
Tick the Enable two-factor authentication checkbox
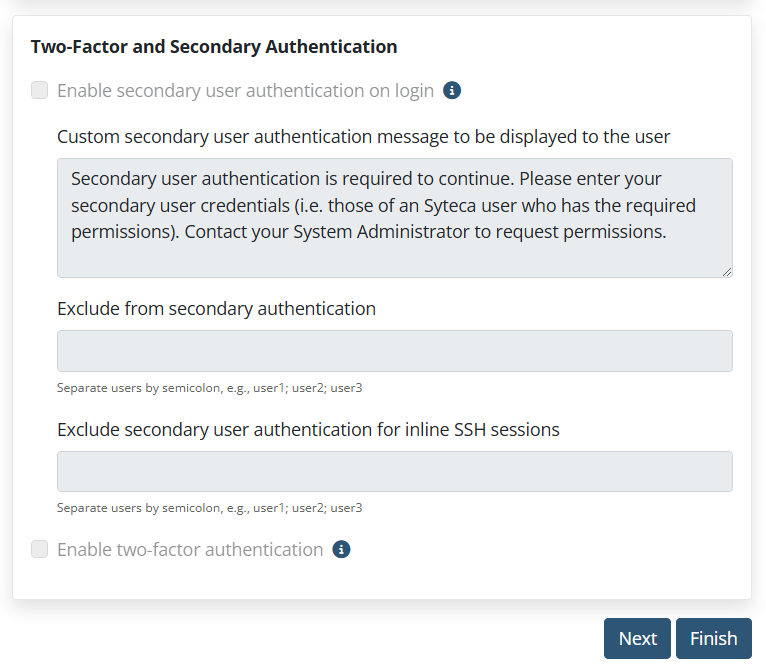tap(40, 549)
